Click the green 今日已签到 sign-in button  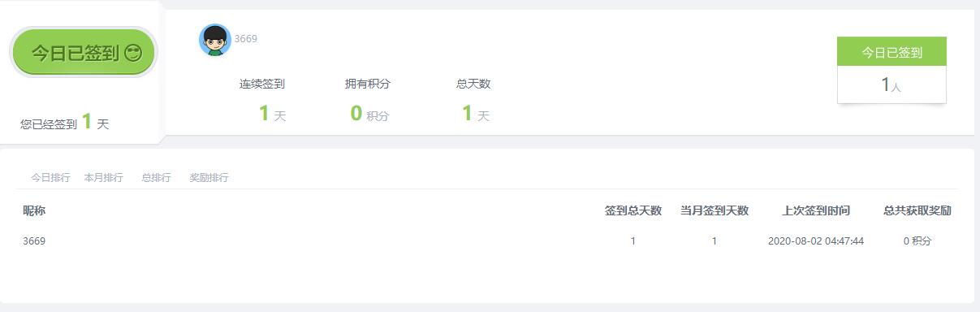(83, 54)
